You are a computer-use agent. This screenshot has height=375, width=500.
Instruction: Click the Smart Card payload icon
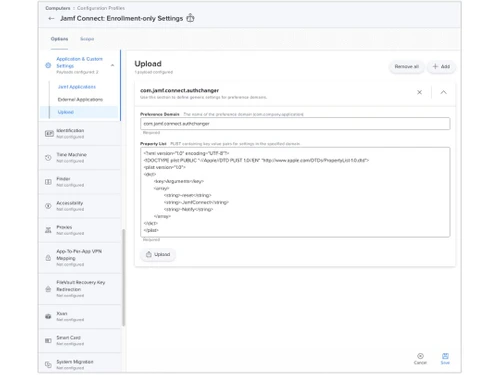click(48, 341)
